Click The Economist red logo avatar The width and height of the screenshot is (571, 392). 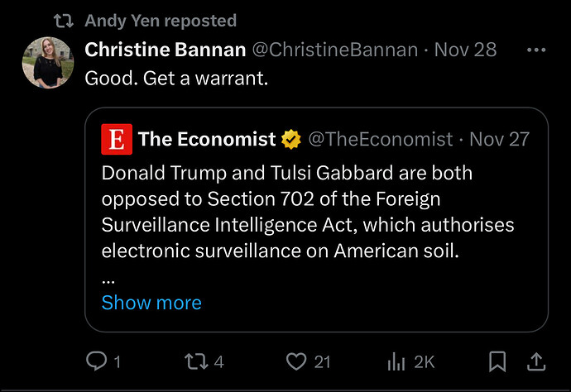(x=117, y=139)
